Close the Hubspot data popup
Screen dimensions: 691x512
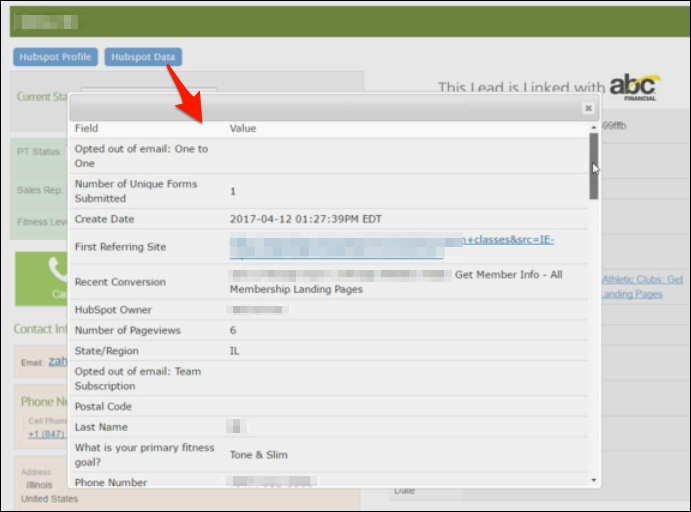(x=588, y=108)
